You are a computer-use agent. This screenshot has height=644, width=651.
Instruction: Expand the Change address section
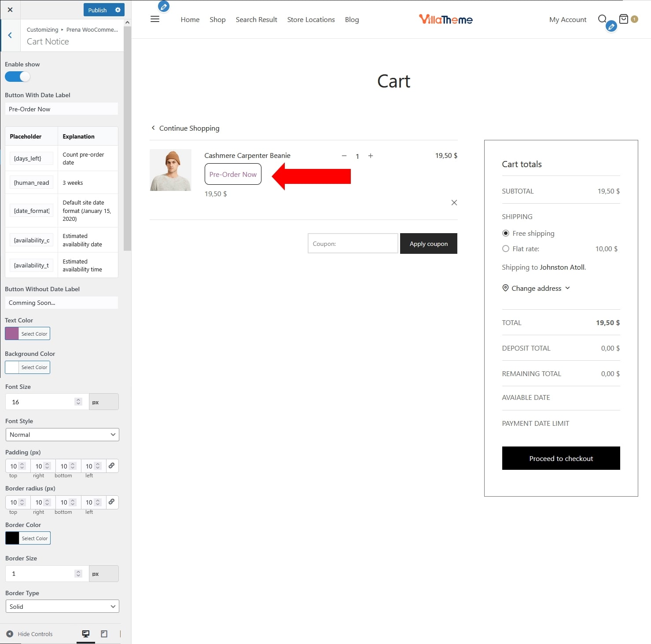[536, 289]
